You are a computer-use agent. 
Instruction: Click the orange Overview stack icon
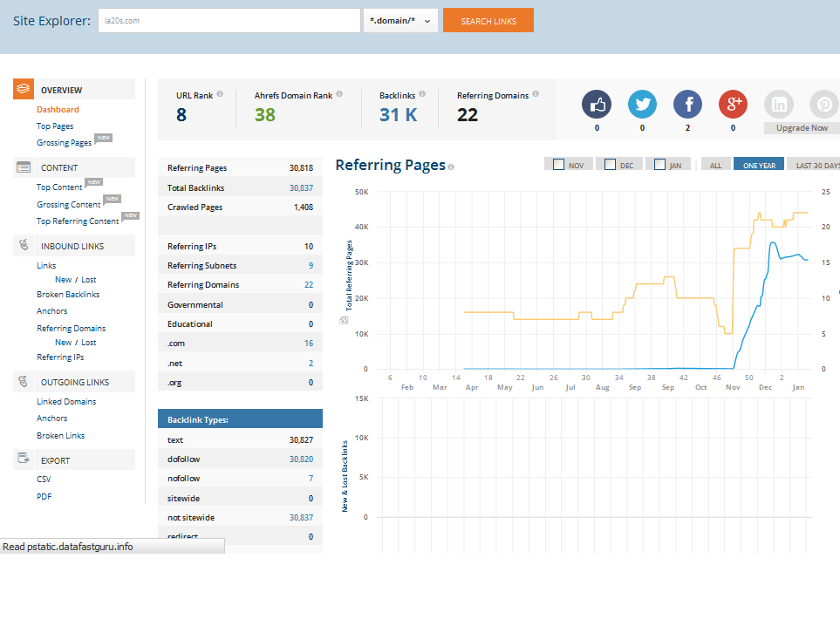click(x=23, y=89)
